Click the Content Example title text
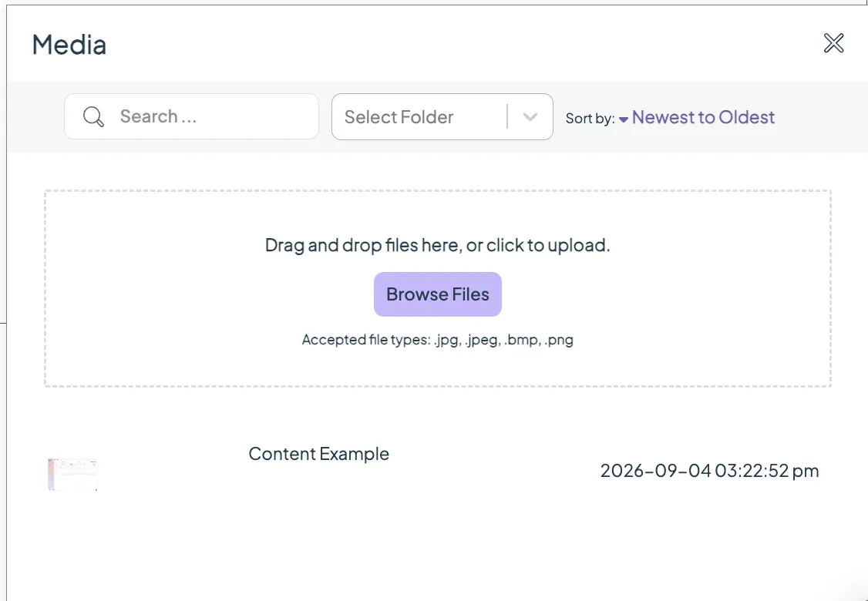 (319, 454)
